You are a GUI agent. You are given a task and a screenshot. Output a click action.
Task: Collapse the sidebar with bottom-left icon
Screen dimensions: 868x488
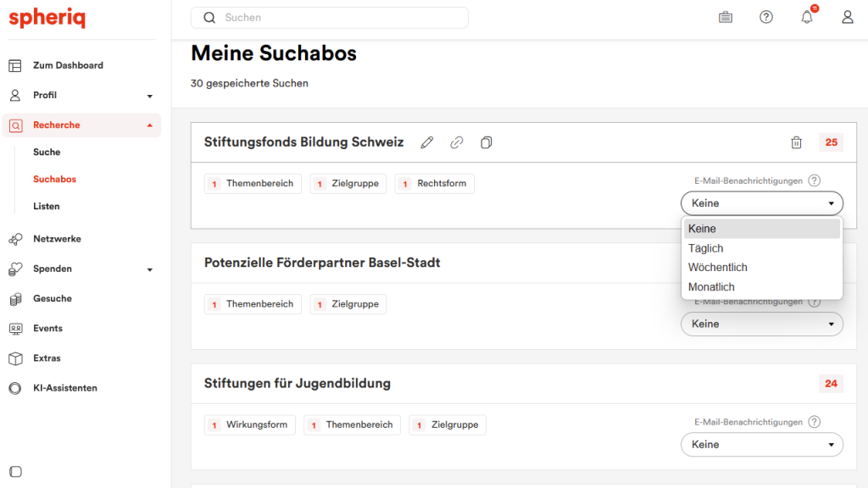coord(15,472)
